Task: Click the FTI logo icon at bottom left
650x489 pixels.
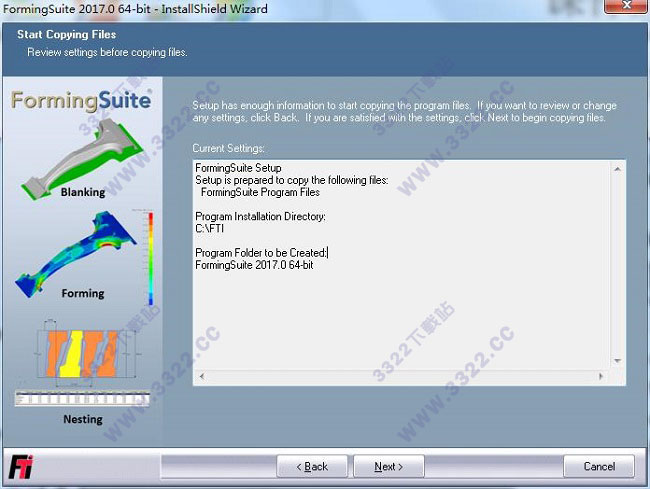Action: click(x=21, y=467)
